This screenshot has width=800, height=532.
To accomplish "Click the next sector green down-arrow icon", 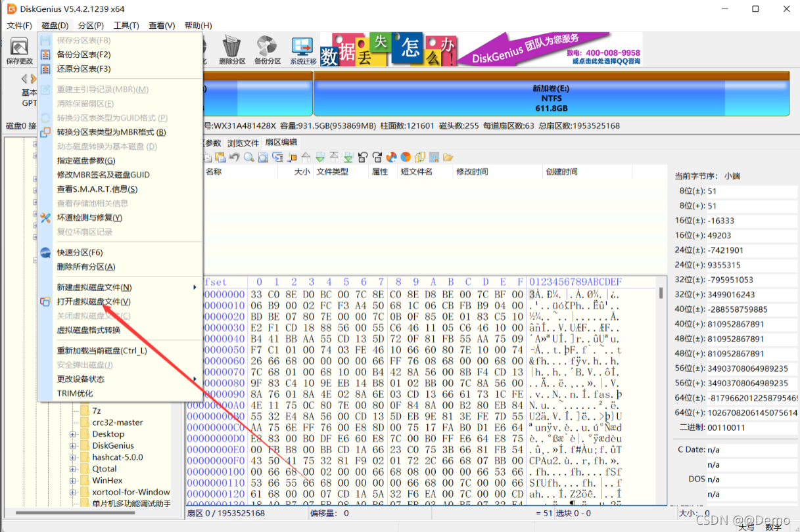I will coord(320,158).
